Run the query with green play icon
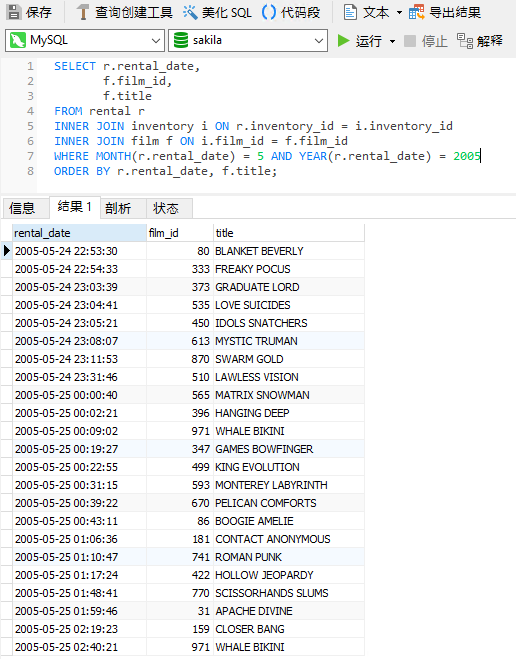Screen dimensions: 516x659 [x=343, y=41]
